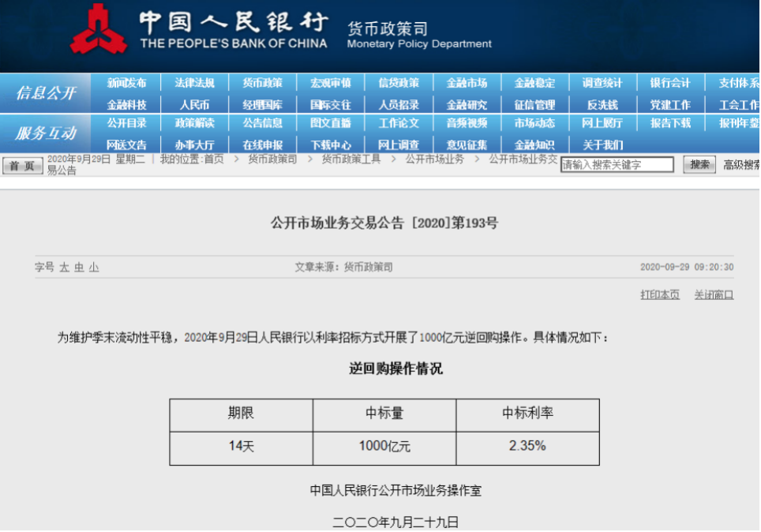Screen dimensions: 761x532
Task: Click the search keyword input field
Action: point(617,165)
